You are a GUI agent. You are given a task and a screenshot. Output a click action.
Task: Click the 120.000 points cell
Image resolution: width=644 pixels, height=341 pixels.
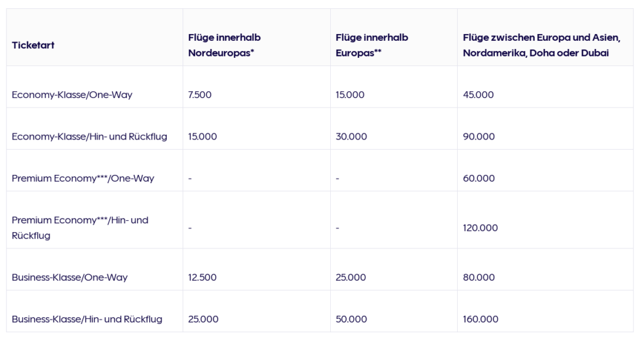click(480, 228)
